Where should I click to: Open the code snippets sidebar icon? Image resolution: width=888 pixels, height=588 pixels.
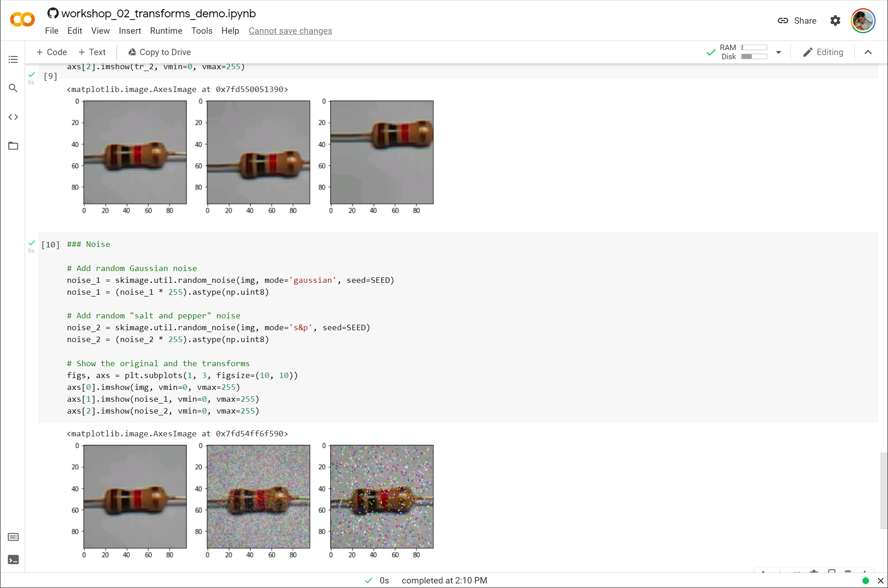click(13, 117)
